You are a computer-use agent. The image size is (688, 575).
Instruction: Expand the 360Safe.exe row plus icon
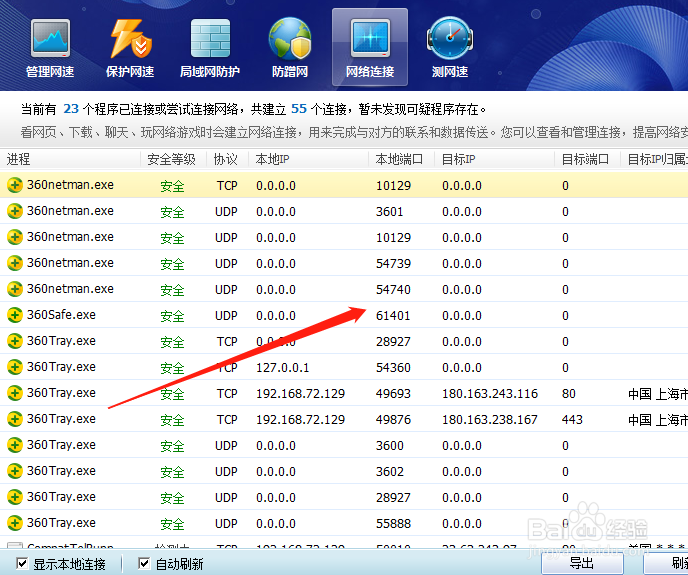(14, 315)
